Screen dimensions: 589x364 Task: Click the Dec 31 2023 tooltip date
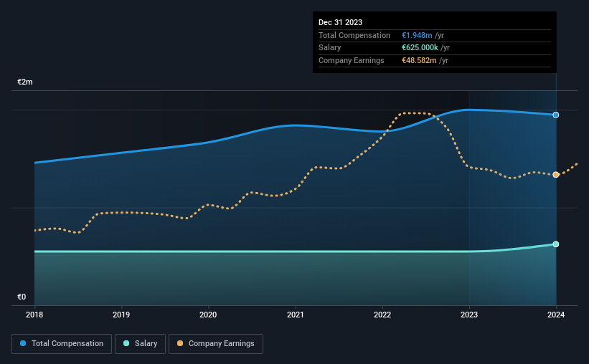340,22
